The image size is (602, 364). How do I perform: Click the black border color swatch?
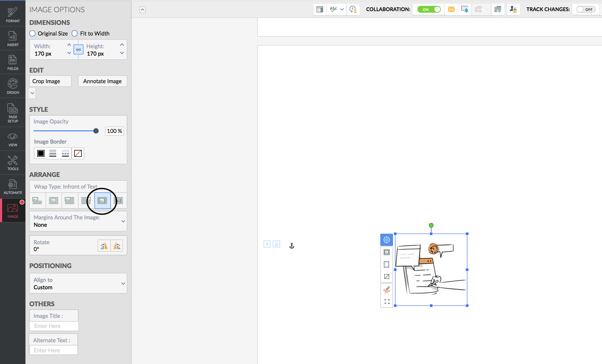[41, 153]
